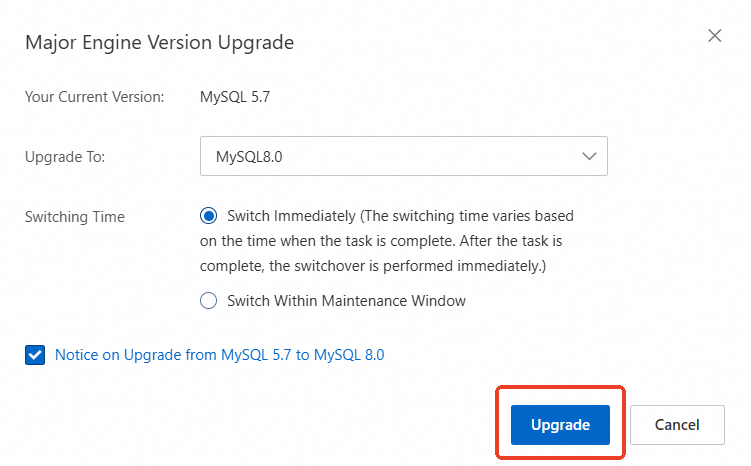This screenshot has height=466, width=751.
Task: Click the chevron arrow beside MySQL8.0
Action: pyautogui.click(x=589, y=157)
